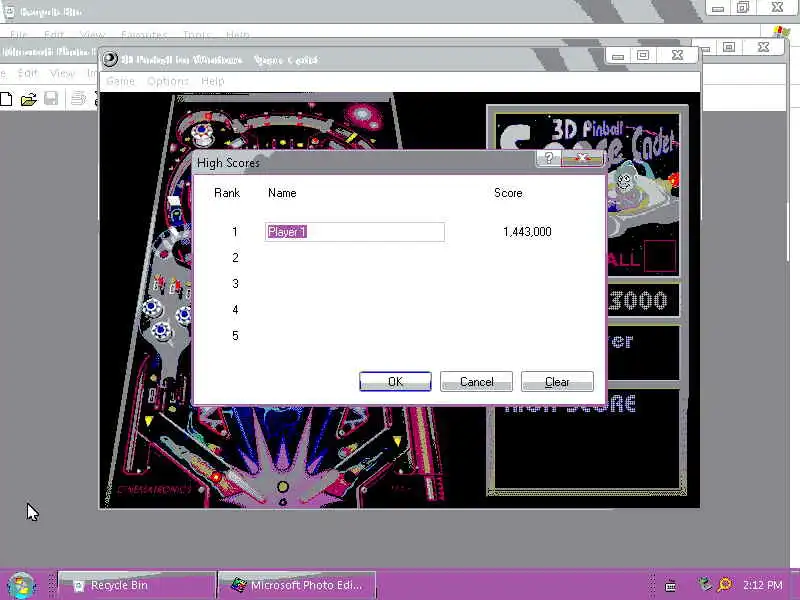Click the keyboard tray icon

click(670, 586)
